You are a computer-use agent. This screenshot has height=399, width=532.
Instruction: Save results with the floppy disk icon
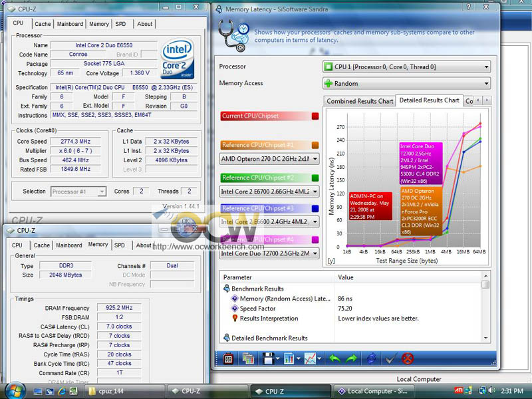[268, 358]
